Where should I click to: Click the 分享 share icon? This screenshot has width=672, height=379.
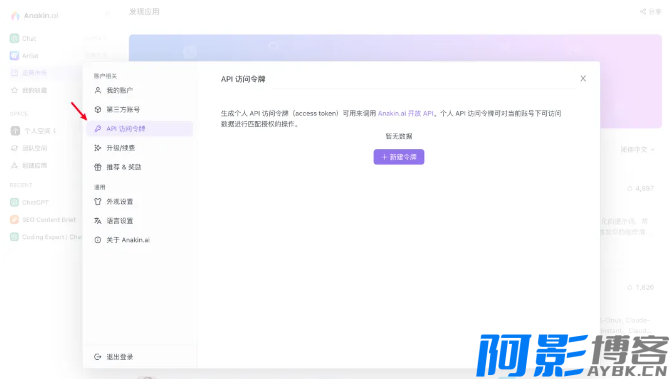643,12
